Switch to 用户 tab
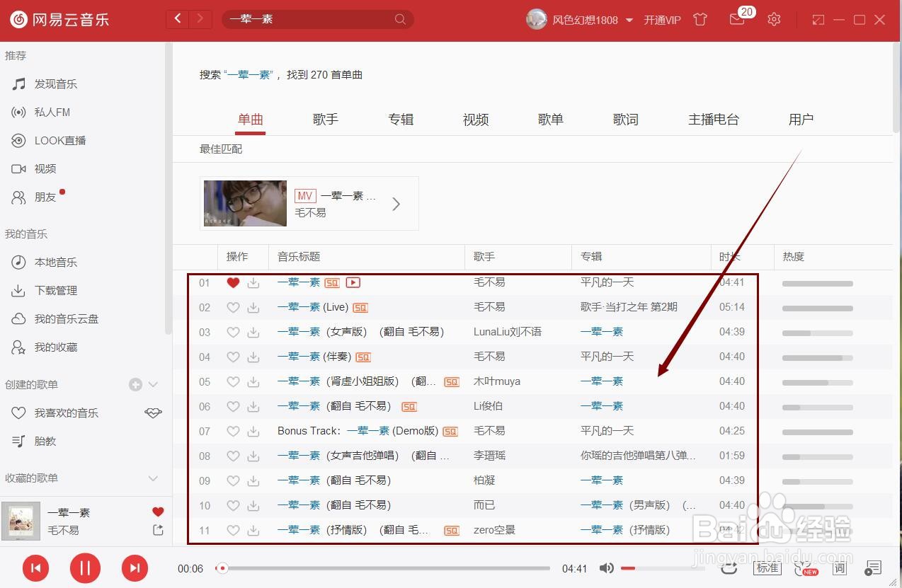902x588 pixels. coord(801,120)
